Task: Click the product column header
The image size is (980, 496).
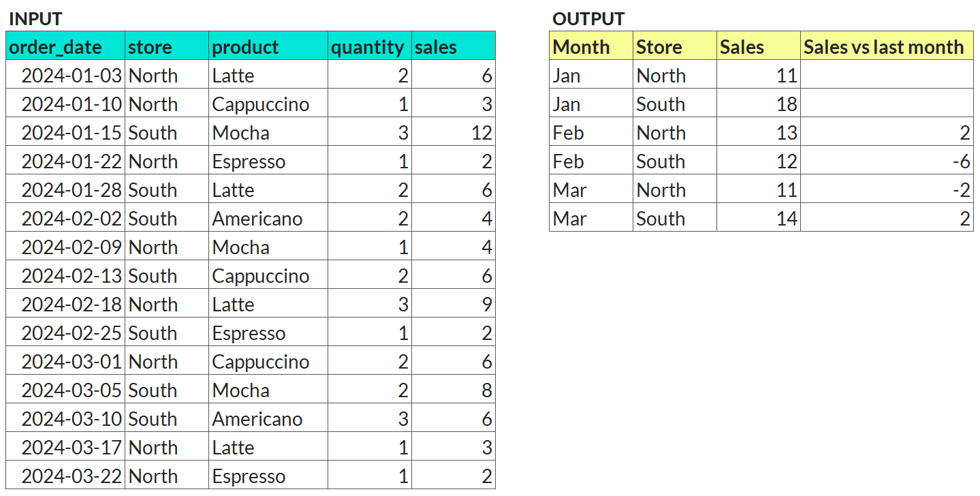Action: pos(268,46)
